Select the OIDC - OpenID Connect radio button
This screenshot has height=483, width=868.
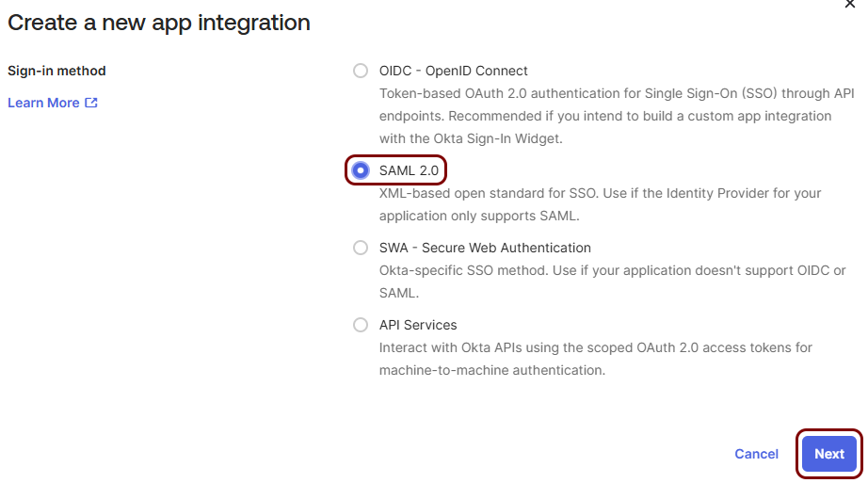361,71
